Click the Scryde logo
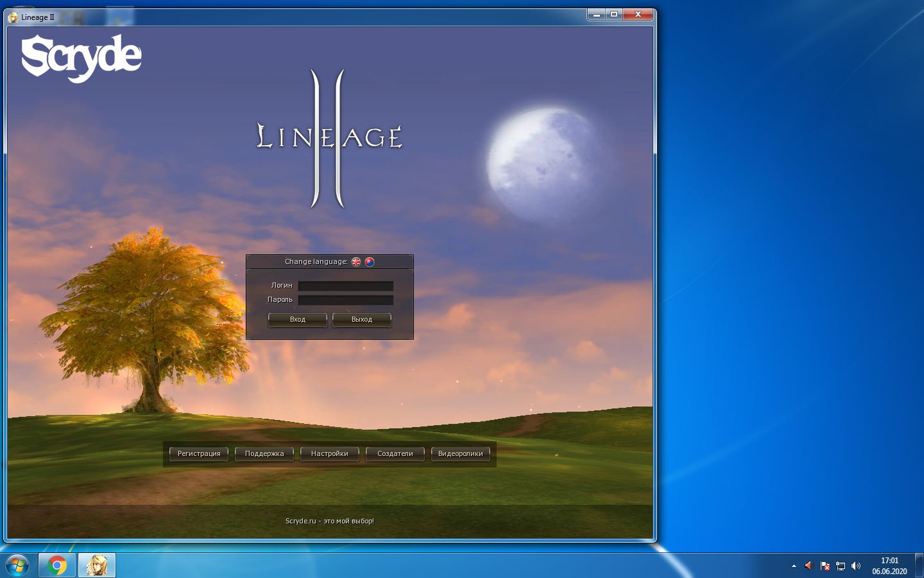The height and width of the screenshot is (578, 924). [x=81, y=58]
